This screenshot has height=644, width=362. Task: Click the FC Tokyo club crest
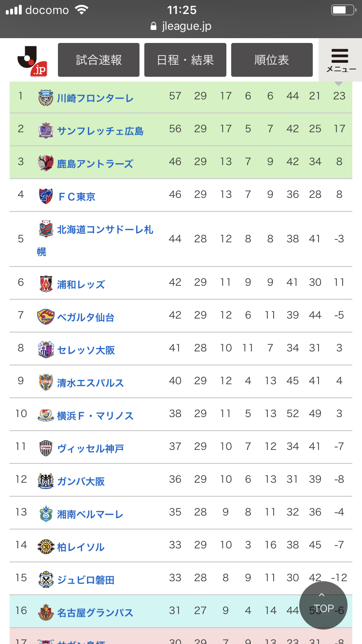pos(46,196)
